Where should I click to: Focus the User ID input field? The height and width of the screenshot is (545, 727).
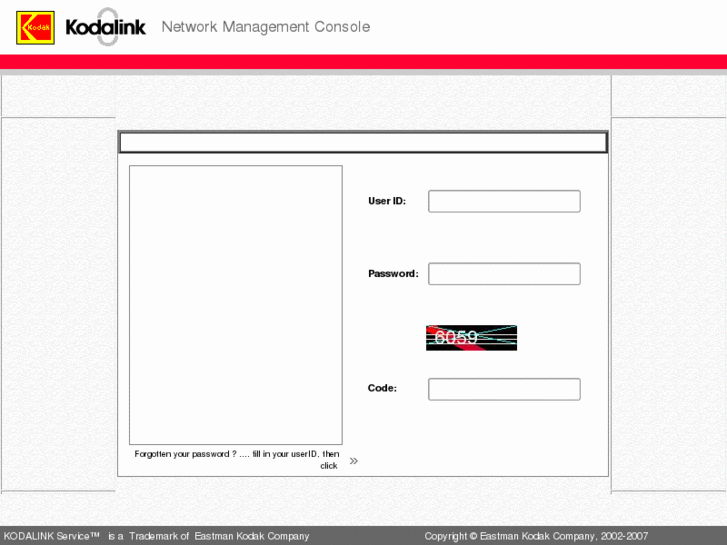pyautogui.click(x=504, y=201)
